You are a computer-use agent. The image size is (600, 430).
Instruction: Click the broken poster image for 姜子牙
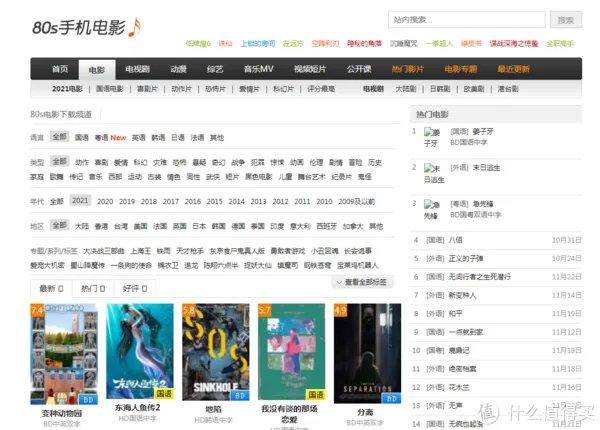point(432,137)
